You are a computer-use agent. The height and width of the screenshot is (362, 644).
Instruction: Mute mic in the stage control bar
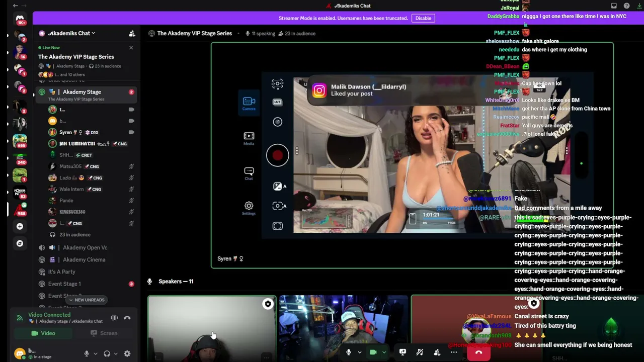tap(348, 352)
